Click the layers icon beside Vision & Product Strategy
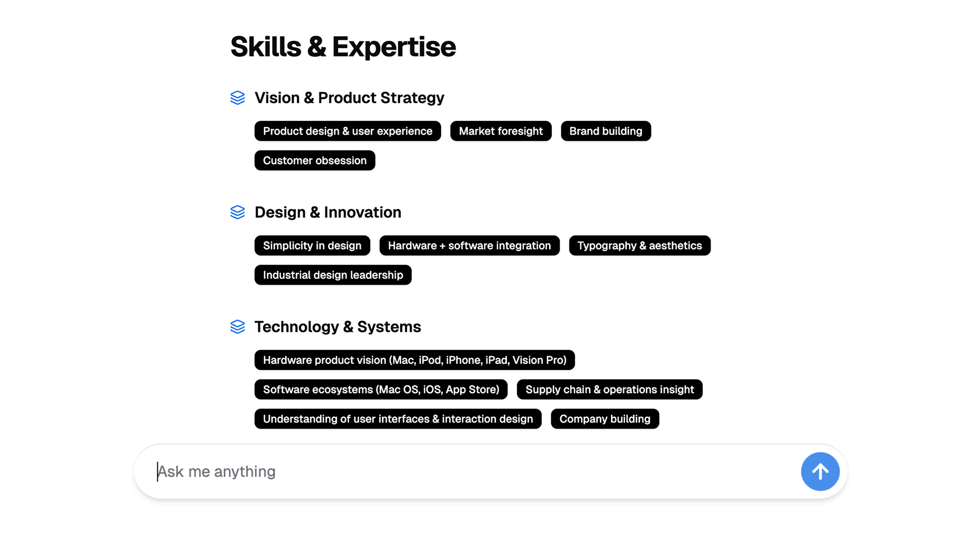 237,98
